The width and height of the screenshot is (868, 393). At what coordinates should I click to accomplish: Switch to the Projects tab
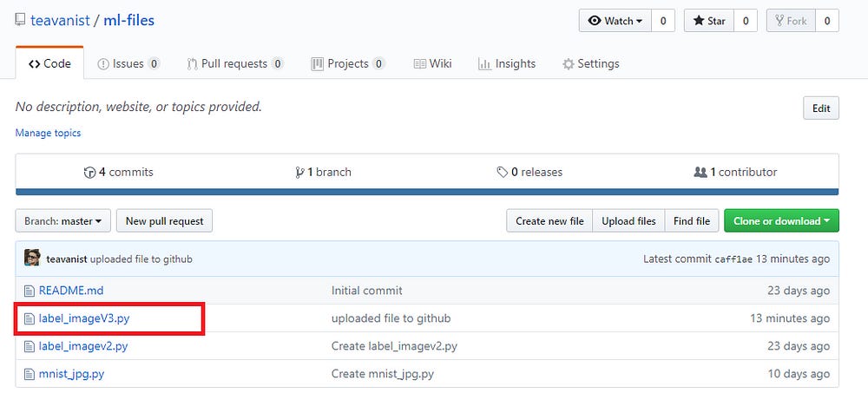(348, 63)
